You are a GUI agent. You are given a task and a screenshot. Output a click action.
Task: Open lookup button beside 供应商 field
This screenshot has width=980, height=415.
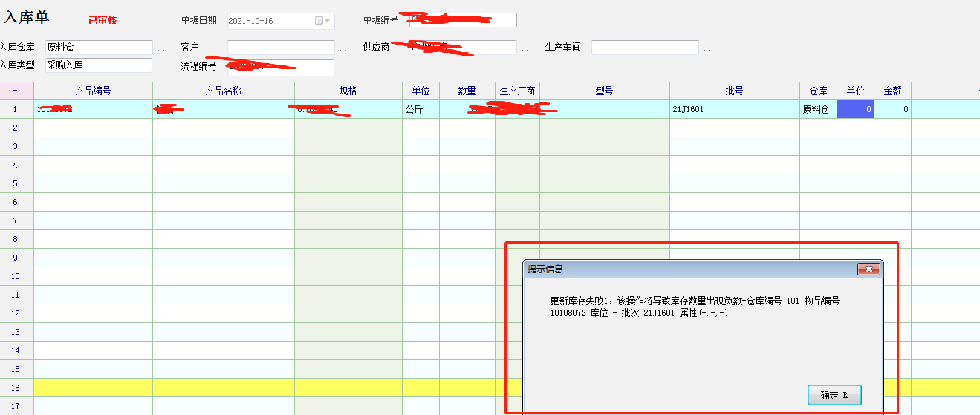click(525, 48)
